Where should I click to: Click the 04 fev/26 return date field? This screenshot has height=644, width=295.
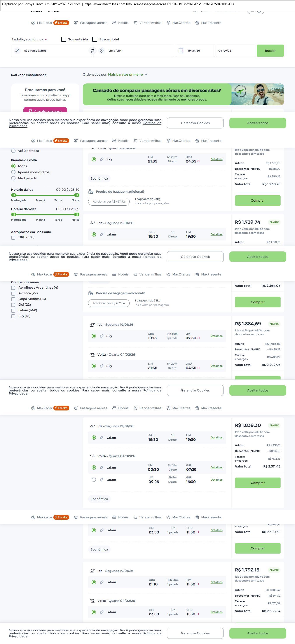(x=235, y=51)
